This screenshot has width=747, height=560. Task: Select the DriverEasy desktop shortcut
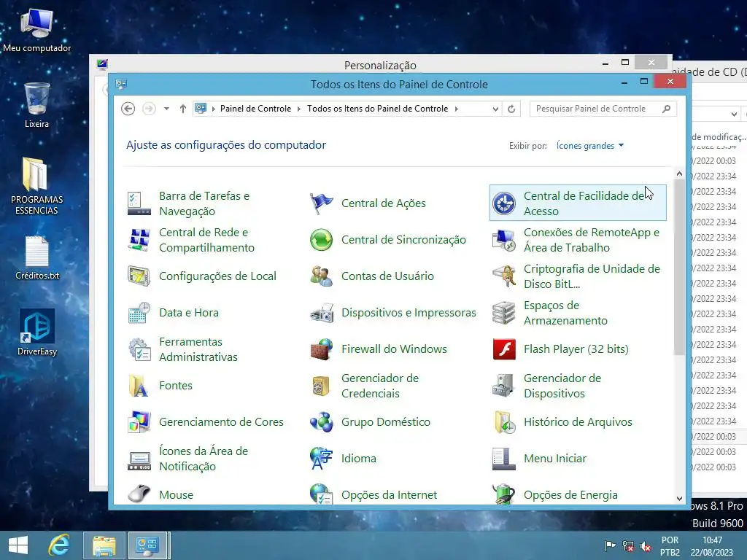(x=37, y=332)
